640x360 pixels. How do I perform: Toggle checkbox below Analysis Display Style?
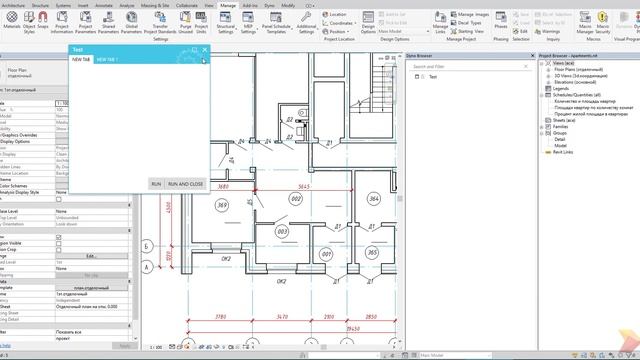59,199
